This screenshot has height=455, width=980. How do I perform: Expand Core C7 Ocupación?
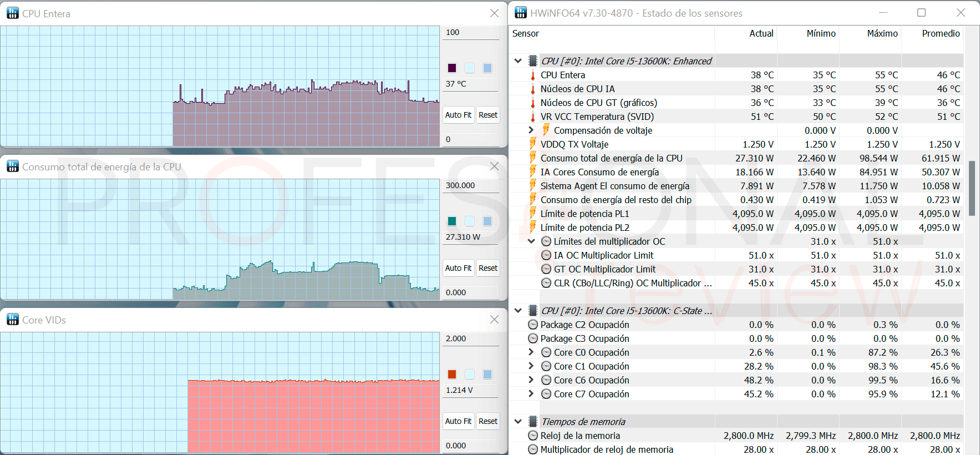point(531,393)
